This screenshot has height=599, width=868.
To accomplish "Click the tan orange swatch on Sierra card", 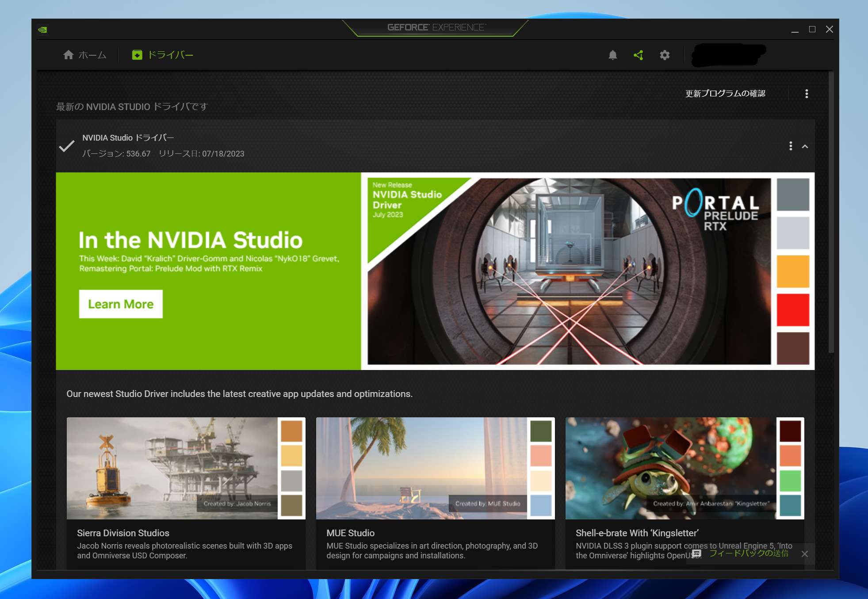I will pyautogui.click(x=291, y=431).
